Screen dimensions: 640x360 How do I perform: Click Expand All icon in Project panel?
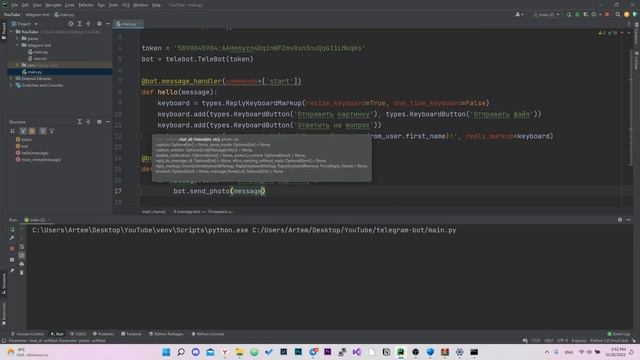80,24
